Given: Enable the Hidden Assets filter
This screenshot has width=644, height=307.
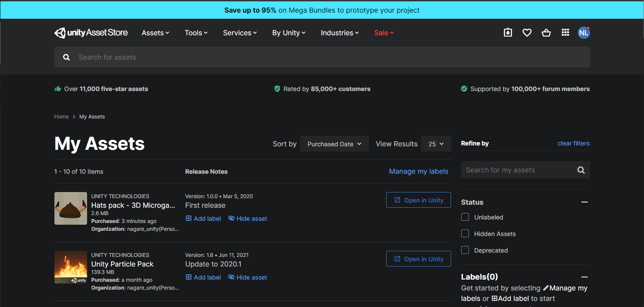Looking at the screenshot, I should [x=465, y=233].
